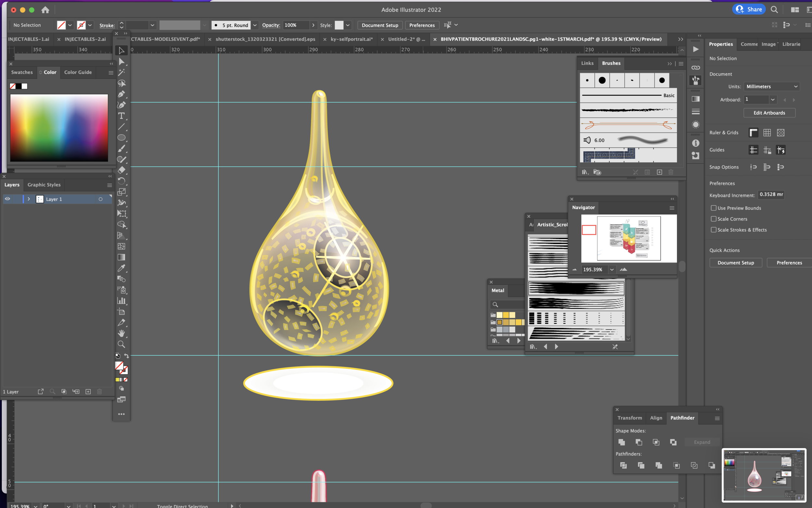Select the Zoom tool in toolbar
The height and width of the screenshot is (508, 812).
coord(121,345)
